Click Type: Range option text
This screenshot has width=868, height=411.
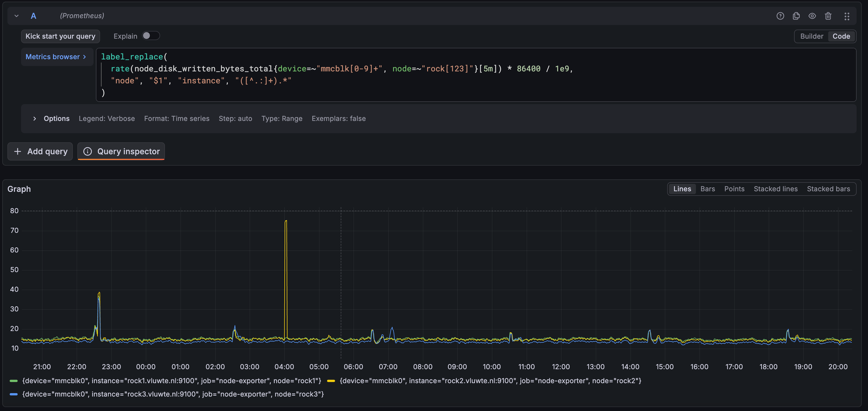[x=282, y=119]
